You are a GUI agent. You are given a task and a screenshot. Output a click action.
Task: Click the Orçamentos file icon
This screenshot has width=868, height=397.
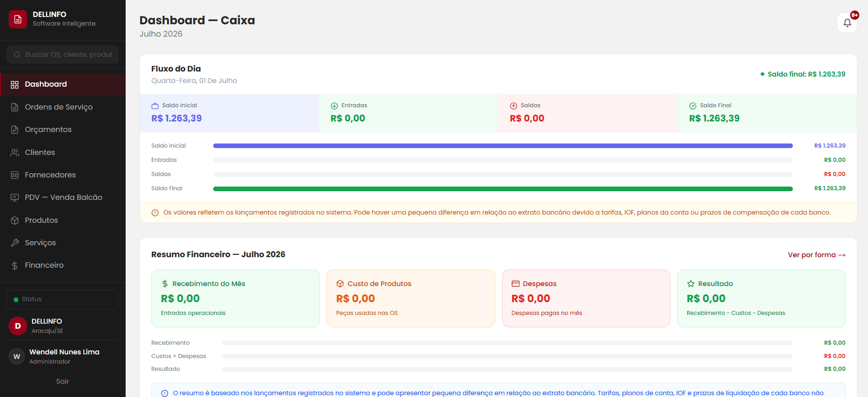coord(15,130)
